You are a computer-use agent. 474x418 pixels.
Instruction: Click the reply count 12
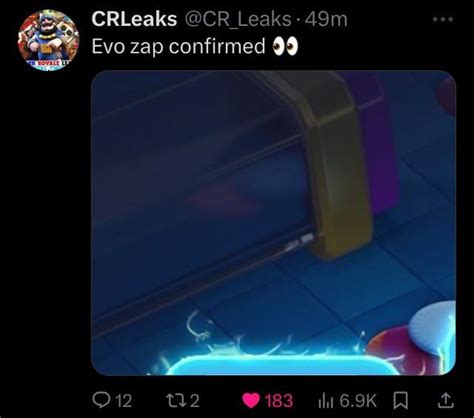pyautogui.click(x=124, y=400)
